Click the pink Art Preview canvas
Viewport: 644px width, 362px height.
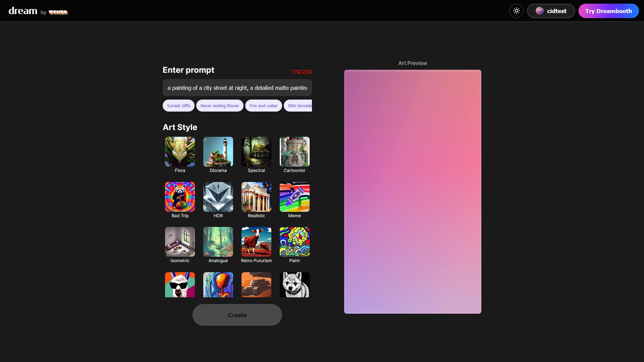coord(413,192)
